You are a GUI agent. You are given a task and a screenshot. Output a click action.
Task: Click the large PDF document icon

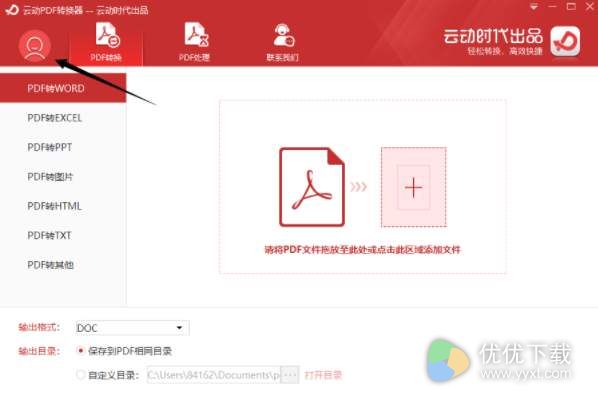click(312, 187)
